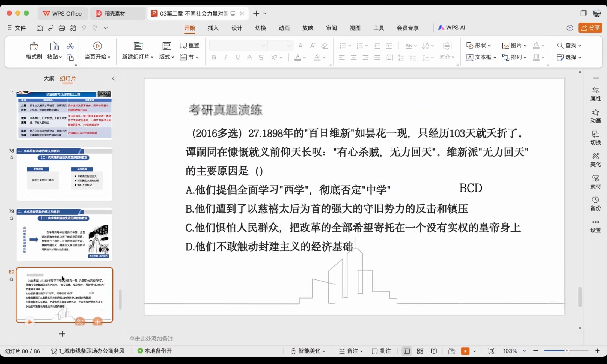Toggle star marker on slide 78

click(x=11, y=157)
